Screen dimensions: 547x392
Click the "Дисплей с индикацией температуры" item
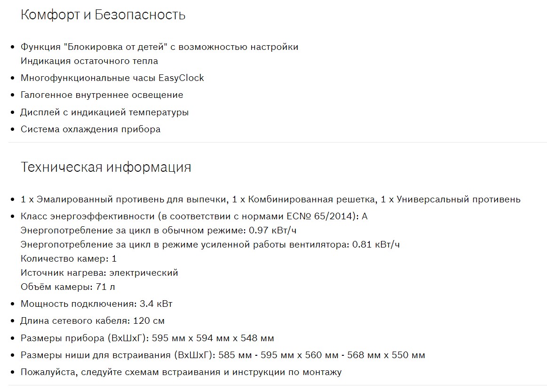pos(104,112)
